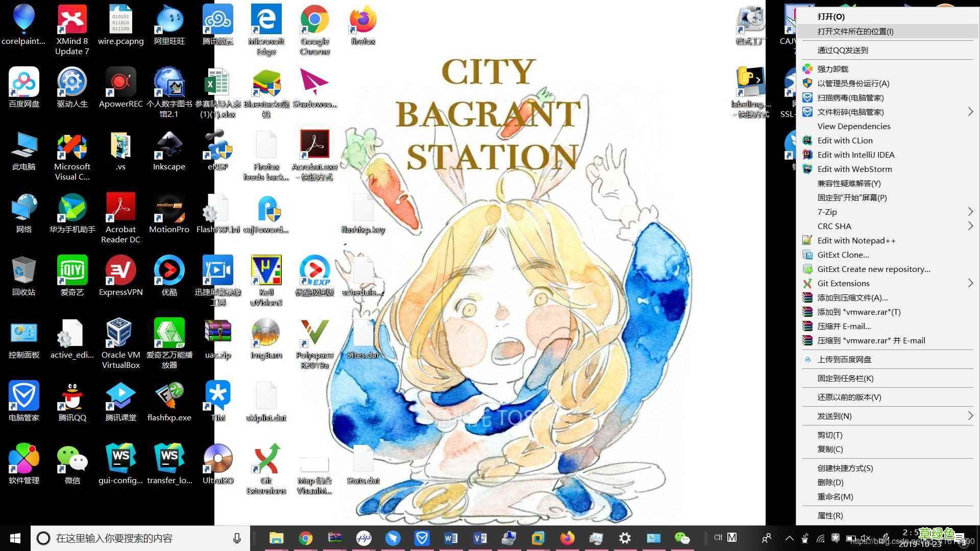The height and width of the screenshot is (551, 980).
Task: Open the XMind 8 Update 7 desktop icon
Action: point(72,30)
